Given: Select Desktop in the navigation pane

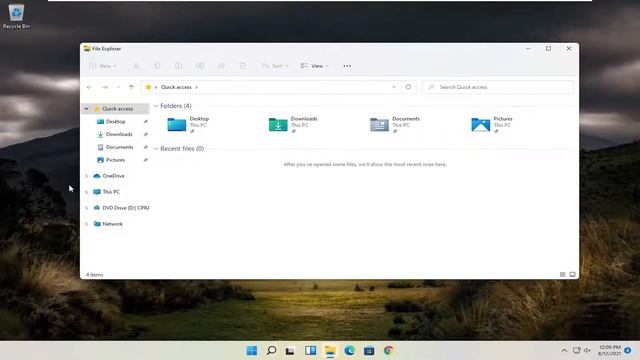Looking at the screenshot, I should [x=116, y=122].
